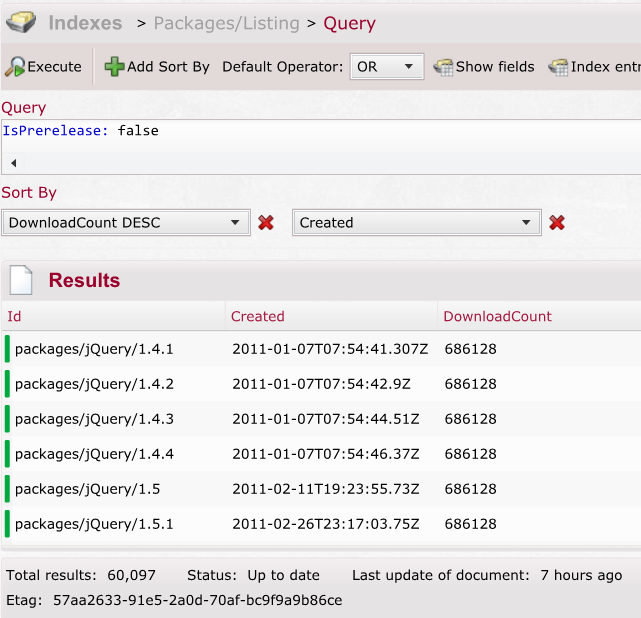Click created date 2011-01-07T07:54:41.307Z
This screenshot has height=618, width=641.
330,349
